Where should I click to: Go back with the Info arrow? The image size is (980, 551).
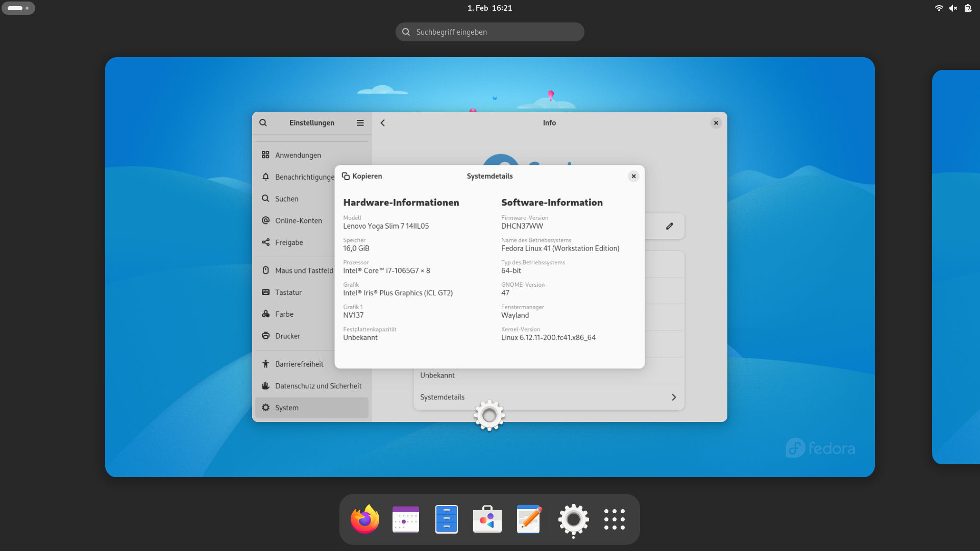(x=383, y=123)
